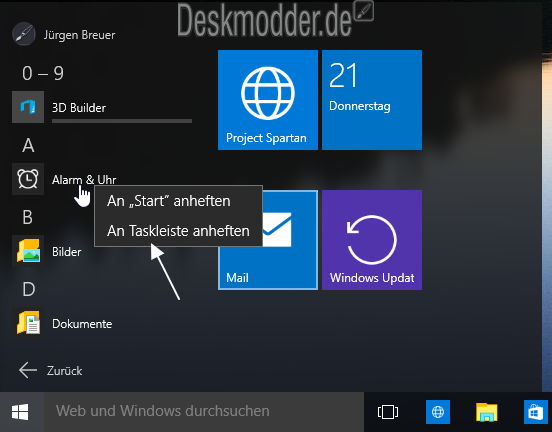
Task: Open the calendar tile showing 21 Donnerstag
Action: [372, 100]
